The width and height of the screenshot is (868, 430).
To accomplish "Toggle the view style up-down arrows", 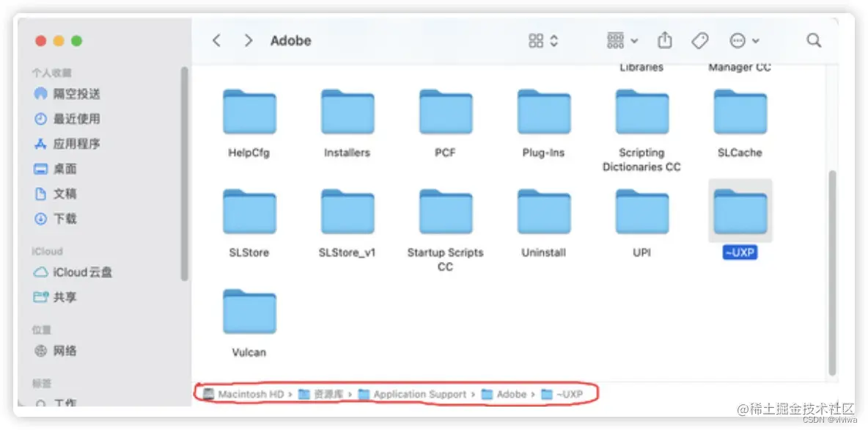I will click(553, 40).
